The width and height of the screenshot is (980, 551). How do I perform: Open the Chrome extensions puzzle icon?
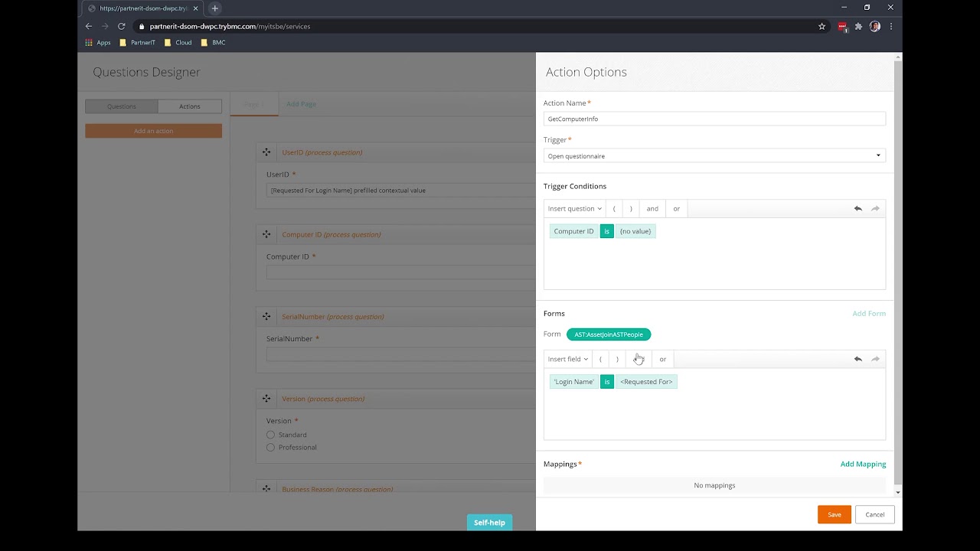pyautogui.click(x=858, y=26)
